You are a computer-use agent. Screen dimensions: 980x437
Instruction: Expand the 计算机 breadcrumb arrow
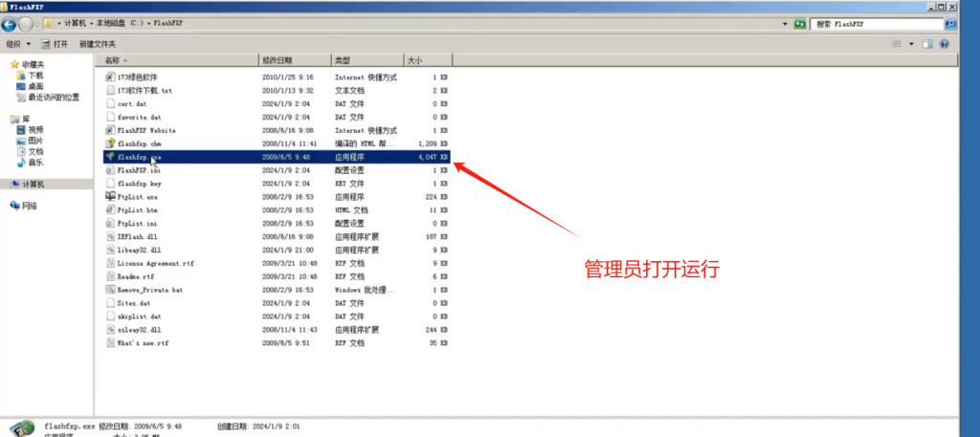pyautogui.click(x=92, y=23)
